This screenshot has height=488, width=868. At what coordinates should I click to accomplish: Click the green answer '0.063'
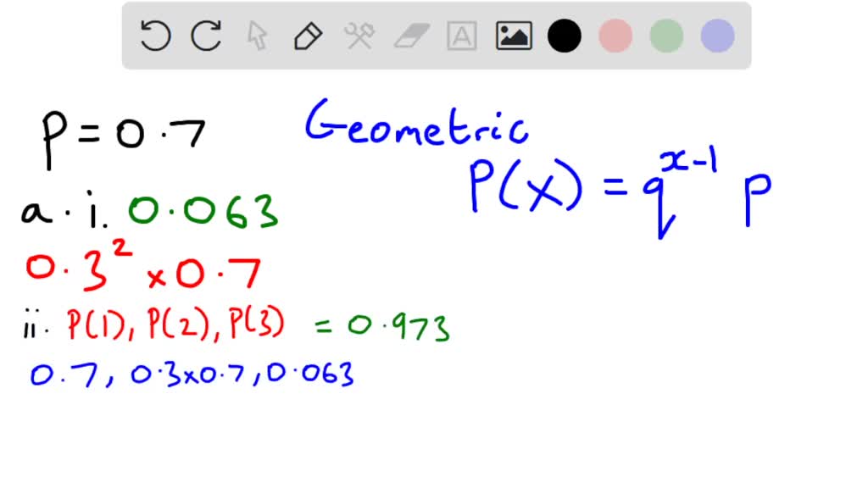coord(203,211)
